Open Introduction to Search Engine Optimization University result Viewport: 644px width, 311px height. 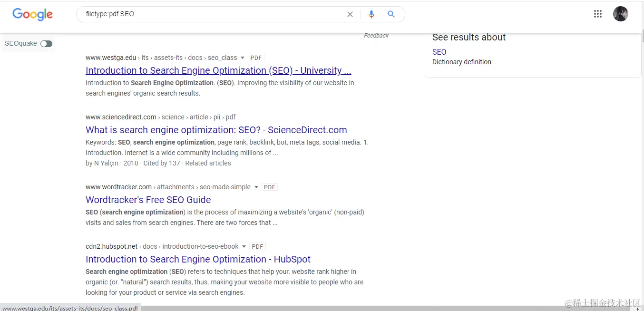point(218,70)
